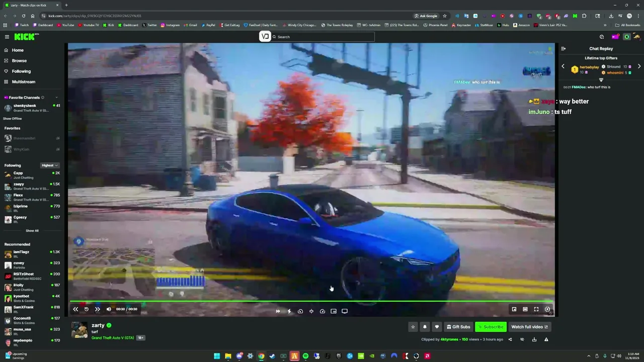Open the Windows Start menu
The width and height of the screenshot is (644, 362).
[x=217, y=356]
